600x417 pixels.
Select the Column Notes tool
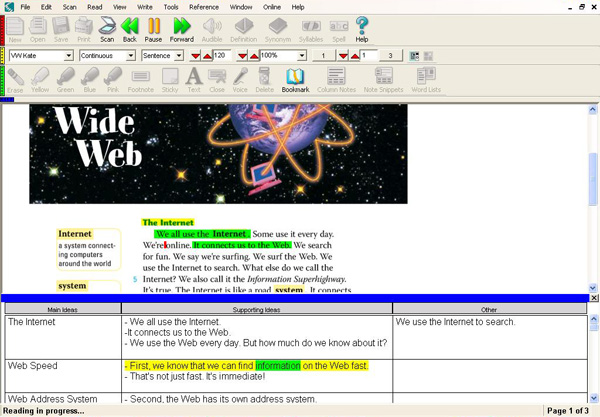tap(337, 79)
